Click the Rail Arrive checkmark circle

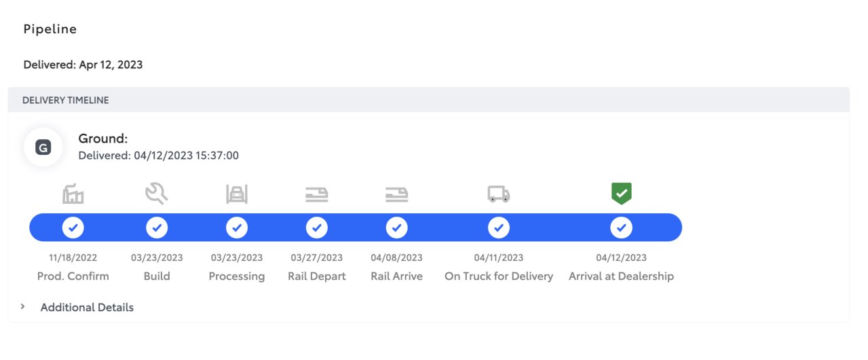click(397, 228)
